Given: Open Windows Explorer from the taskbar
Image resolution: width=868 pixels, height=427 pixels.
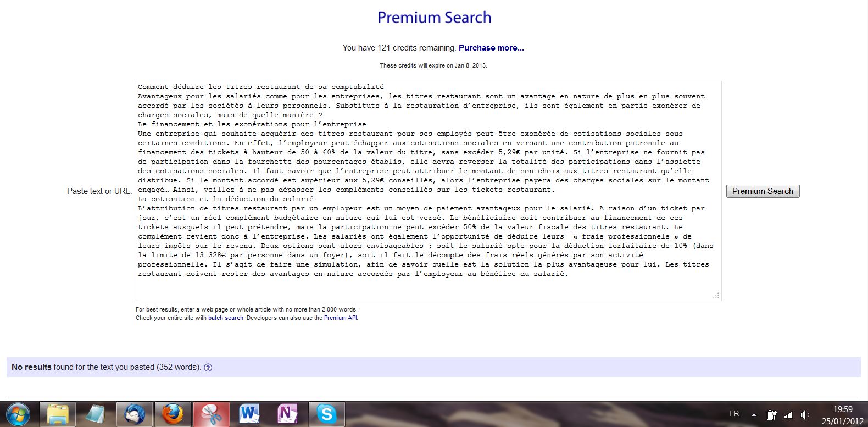Looking at the screenshot, I should [x=58, y=414].
